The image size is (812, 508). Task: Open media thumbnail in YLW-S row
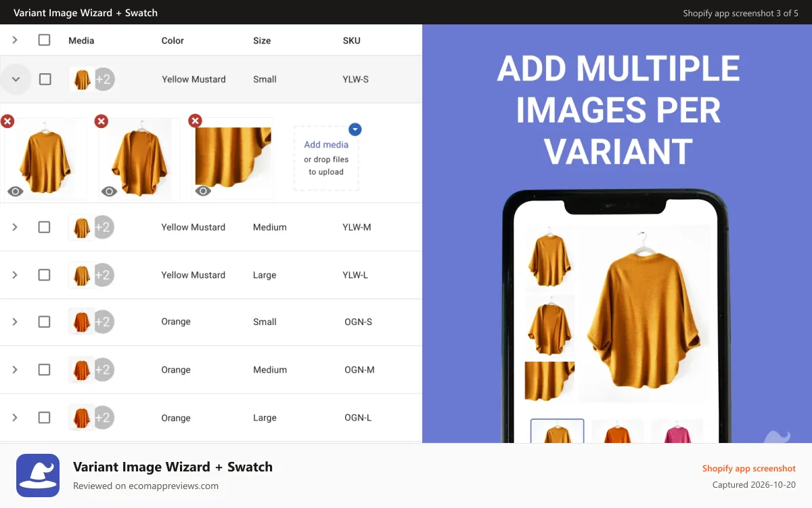(82, 79)
